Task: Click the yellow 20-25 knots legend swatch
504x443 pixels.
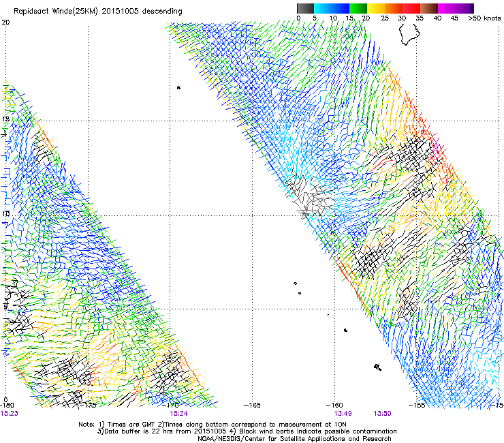Action: 376,8
